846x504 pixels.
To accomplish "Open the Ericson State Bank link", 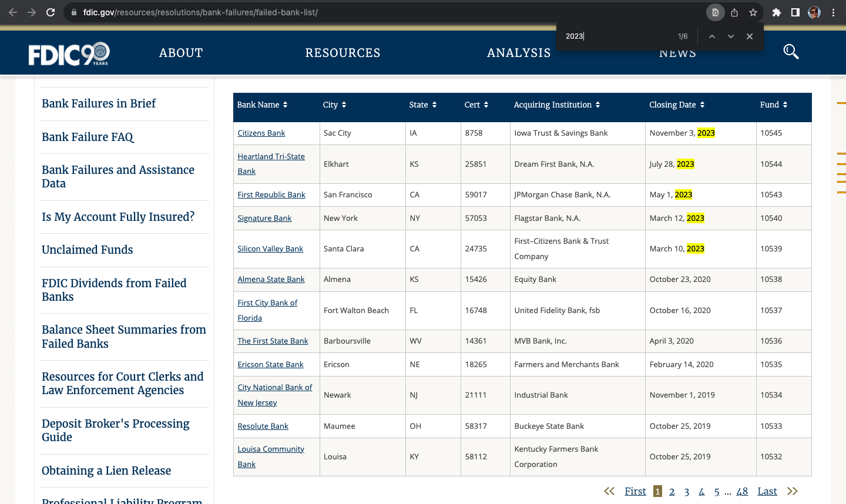I will point(270,364).
